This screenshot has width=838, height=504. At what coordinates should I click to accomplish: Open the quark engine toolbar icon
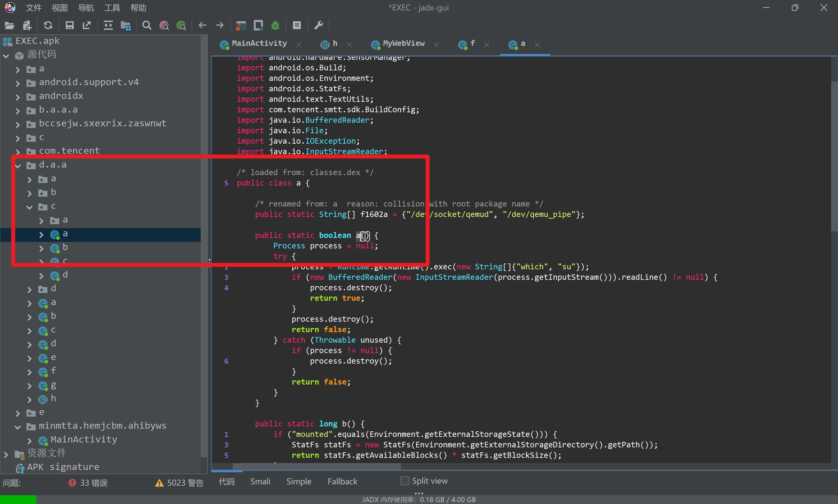coord(259,25)
